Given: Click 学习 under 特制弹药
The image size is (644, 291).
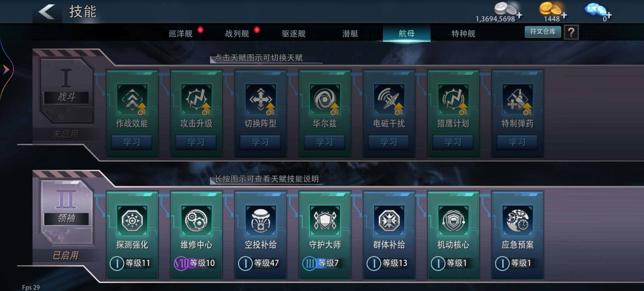Looking at the screenshot, I should pyautogui.click(x=517, y=142).
